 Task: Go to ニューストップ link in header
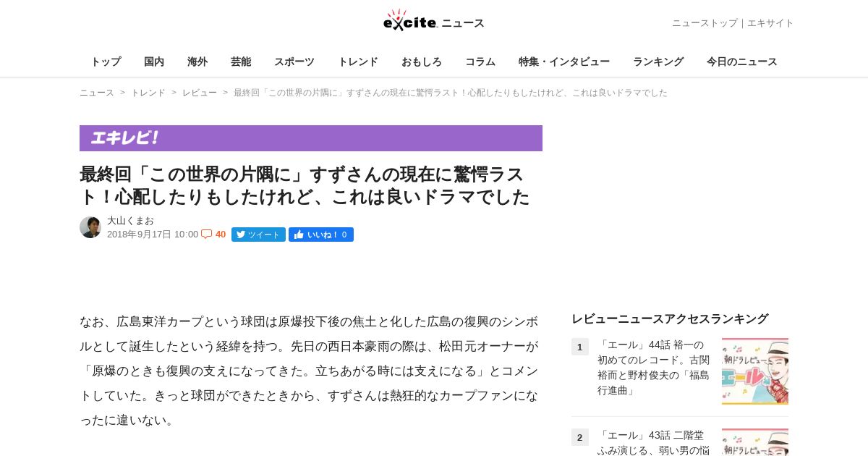705,23
